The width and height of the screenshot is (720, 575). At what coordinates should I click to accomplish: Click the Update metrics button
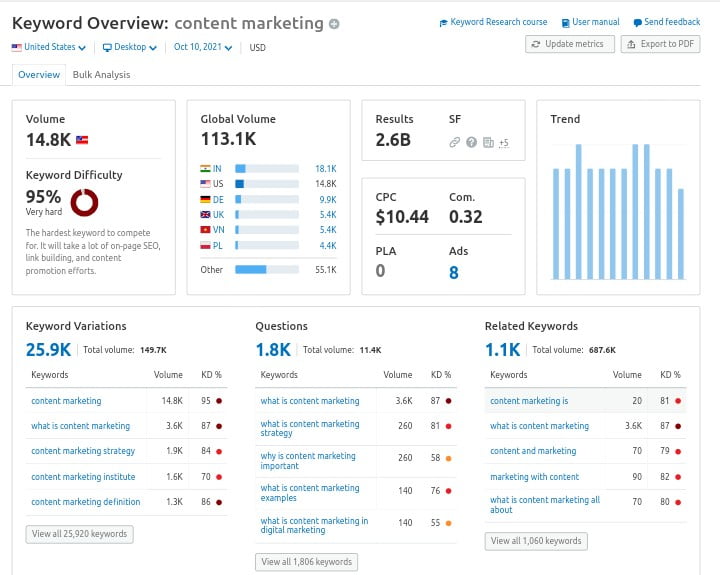pyautogui.click(x=567, y=44)
